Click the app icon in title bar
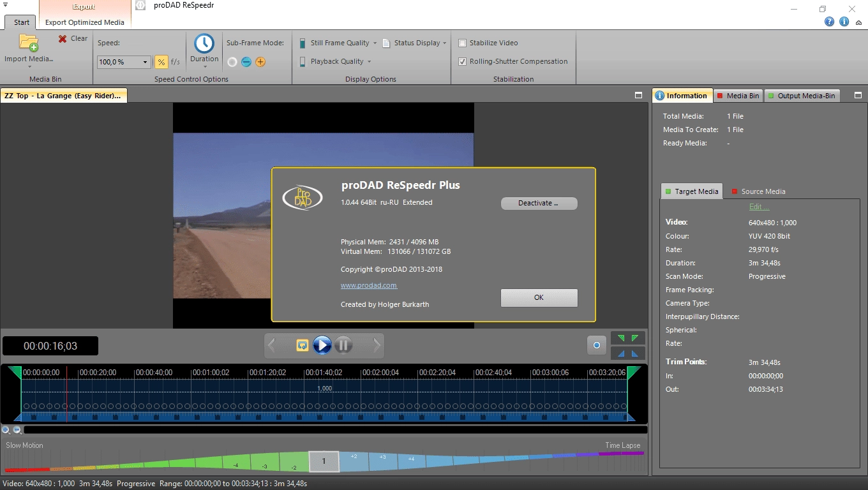The width and height of the screenshot is (868, 490). [141, 5]
